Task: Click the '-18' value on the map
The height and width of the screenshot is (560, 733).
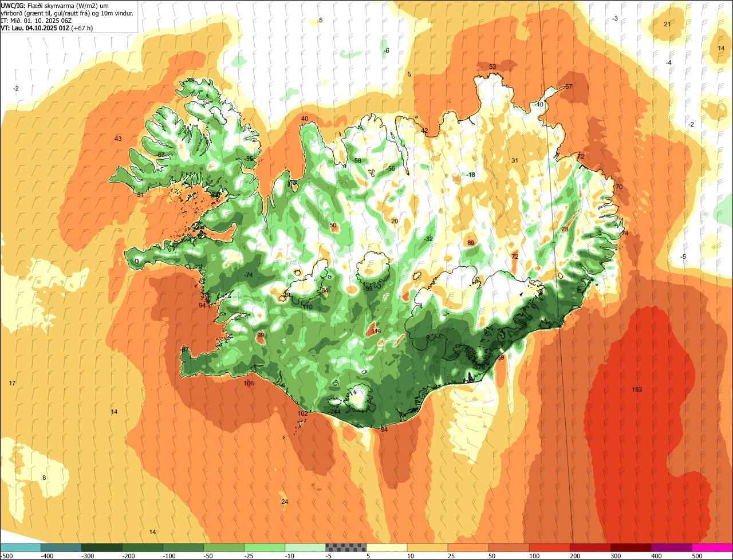Action: coord(471,175)
